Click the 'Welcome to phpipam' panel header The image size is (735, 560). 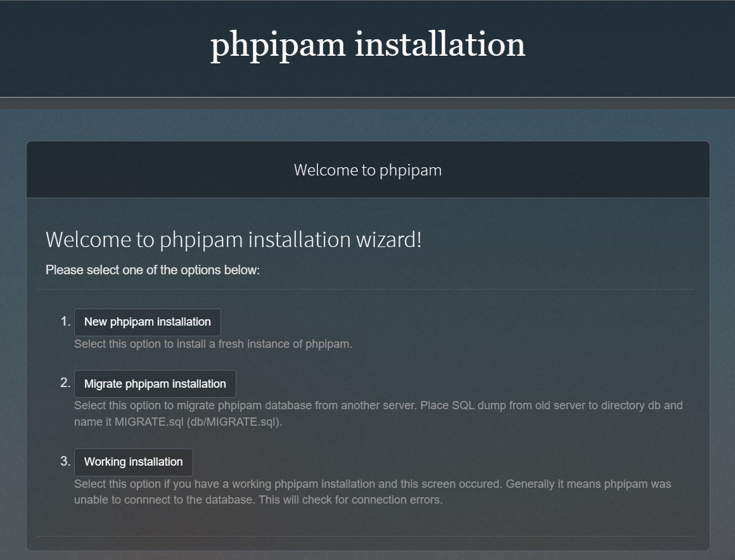click(368, 170)
